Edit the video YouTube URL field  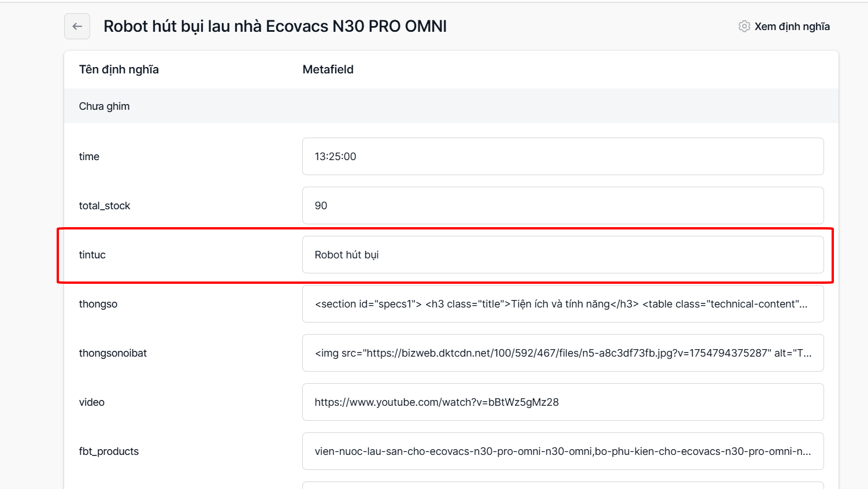pyautogui.click(x=563, y=402)
